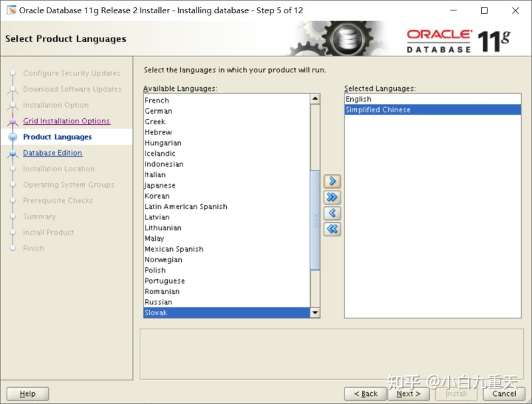The height and width of the screenshot is (404, 532).
Task: Click scroll-down arrow of Available Languages list
Action: pyautogui.click(x=315, y=312)
